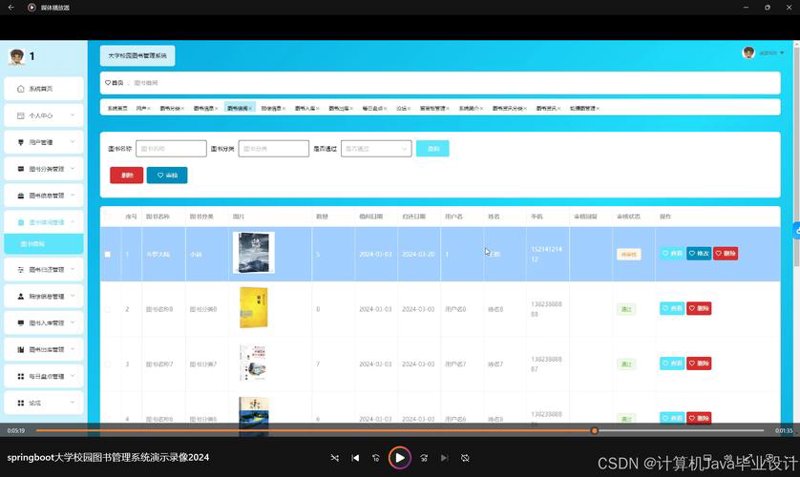Click the 图书信息管理 sidebar icon
800x477 pixels.
tap(20, 195)
